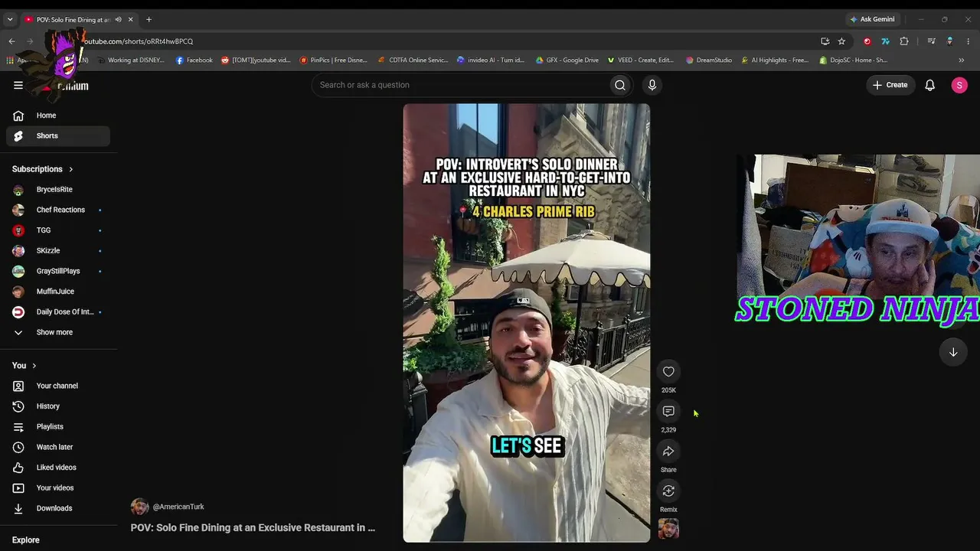Open Daily Dose Of Internet channel
Image resolution: width=980 pixels, height=551 pixels.
(x=58, y=311)
